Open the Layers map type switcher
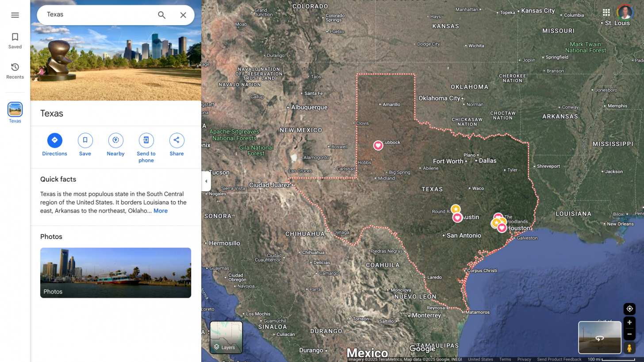This screenshot has width=644, height=362. pyautogui.click(x=226, y=337)
